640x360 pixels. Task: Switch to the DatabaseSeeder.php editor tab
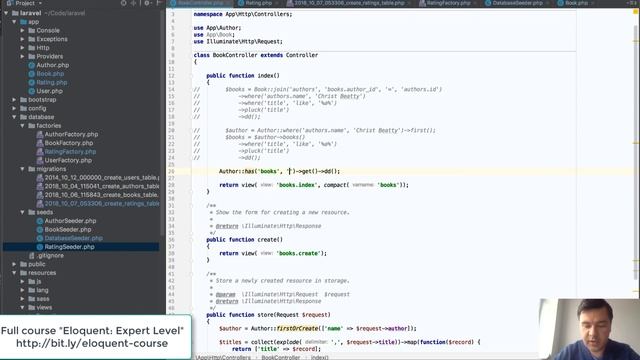[x=517, y=3]
